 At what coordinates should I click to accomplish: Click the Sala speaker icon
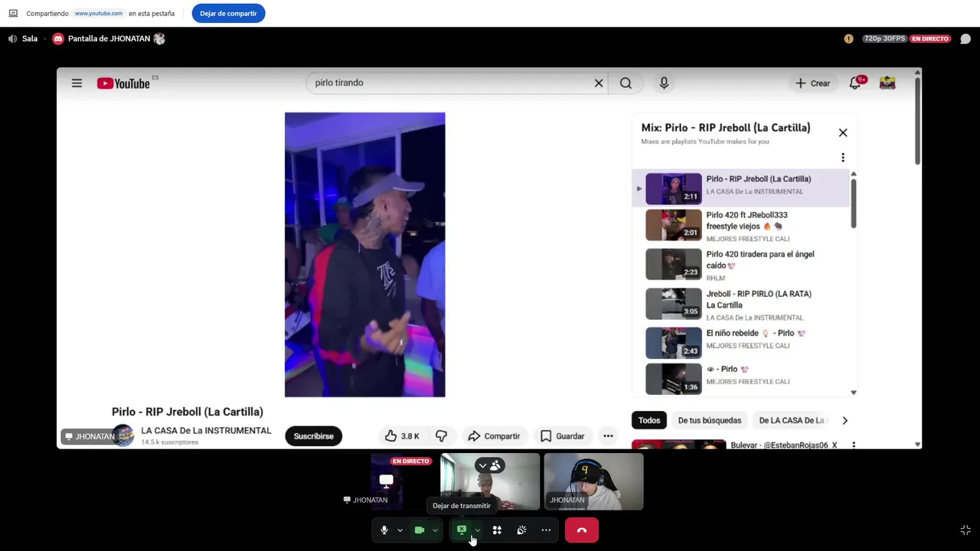pos(12,38)
